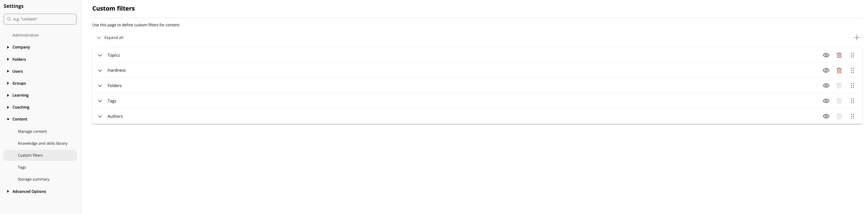Collapse the Content section in sidebar
The width and height of the screenshot is (868, 214).
[8, 119]
